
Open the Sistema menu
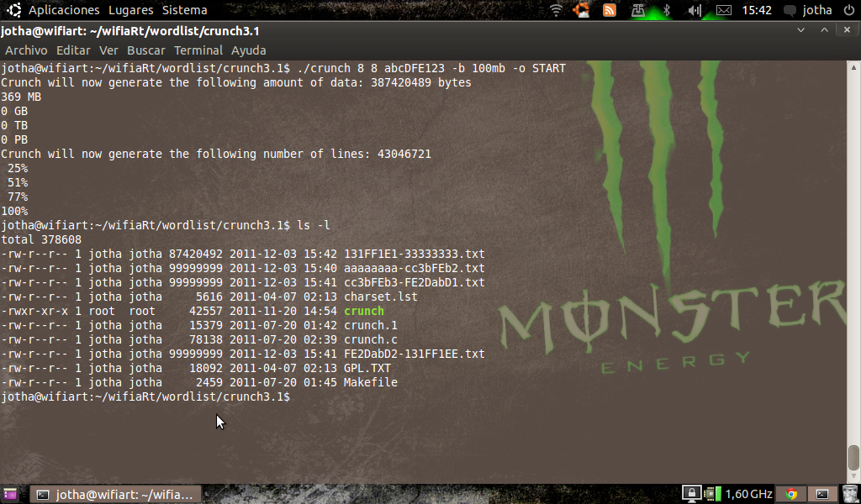[183, 10]
